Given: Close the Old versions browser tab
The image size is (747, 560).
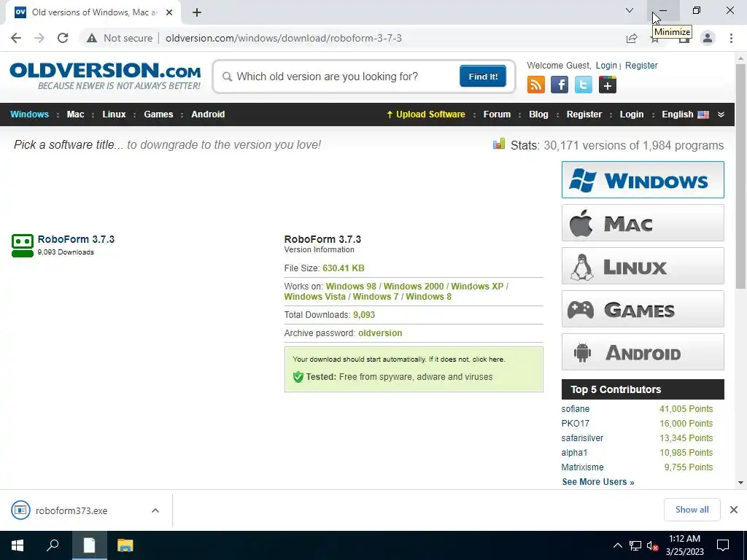Looking at the screenshot, I should [x=169, y=12].
